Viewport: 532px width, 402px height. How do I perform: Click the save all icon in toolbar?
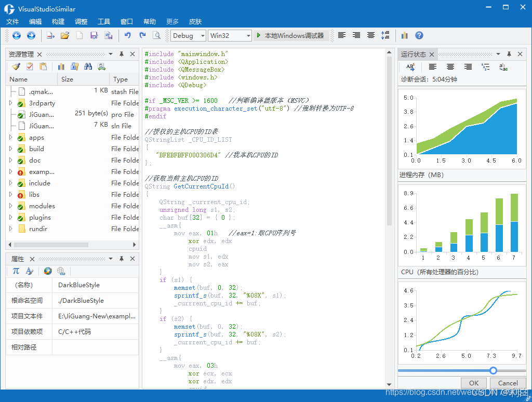coord(108,36)
